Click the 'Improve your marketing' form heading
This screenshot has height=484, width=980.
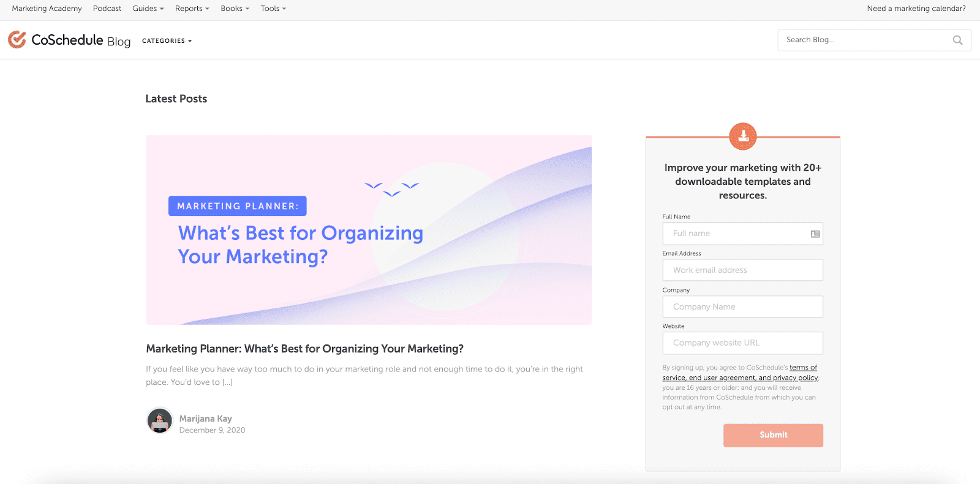(x=743, y=182)
